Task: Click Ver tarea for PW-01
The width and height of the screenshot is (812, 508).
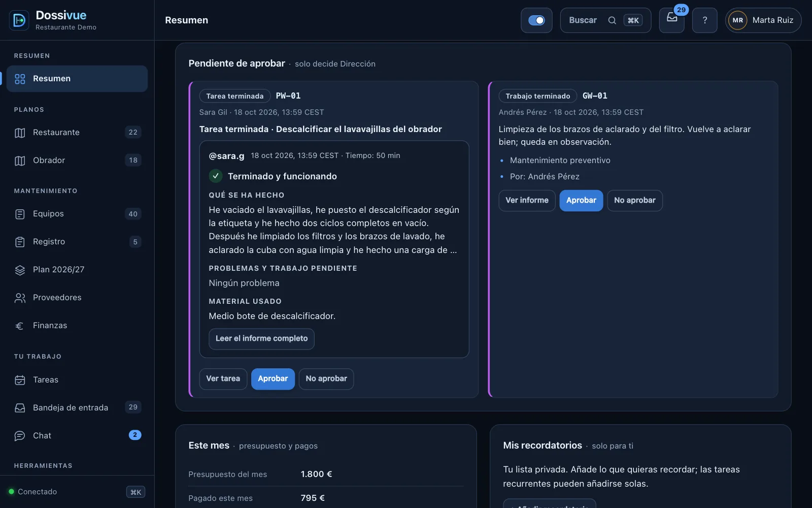Action: pyautogui.click(x=223, y=379)
